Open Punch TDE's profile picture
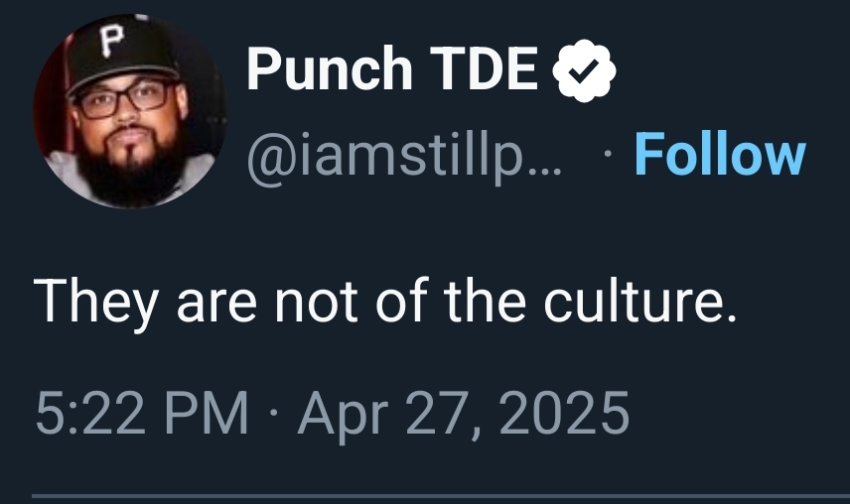Screen dimensions: 850x504 click(129, 112)
